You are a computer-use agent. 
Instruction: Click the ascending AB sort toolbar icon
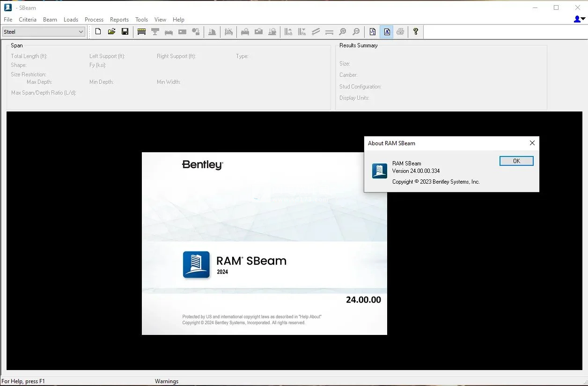(288, 31)
